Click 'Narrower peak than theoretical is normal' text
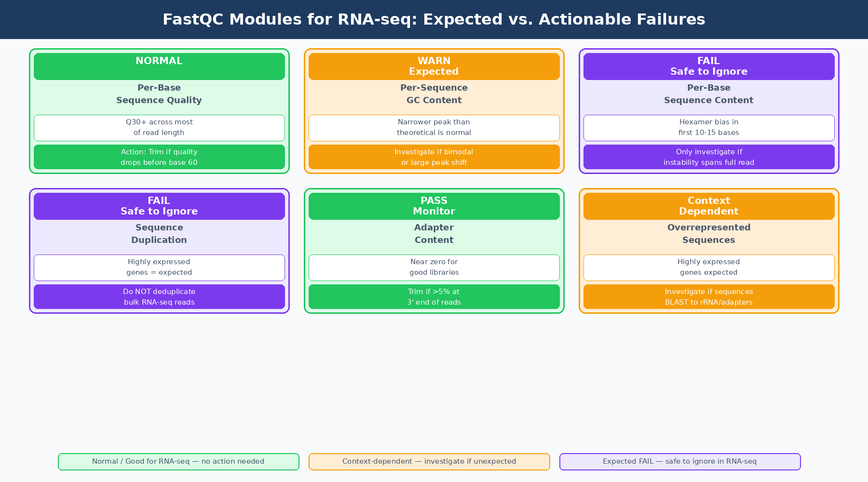The width and height of the screenshot is (868, 482). point(434,127)
